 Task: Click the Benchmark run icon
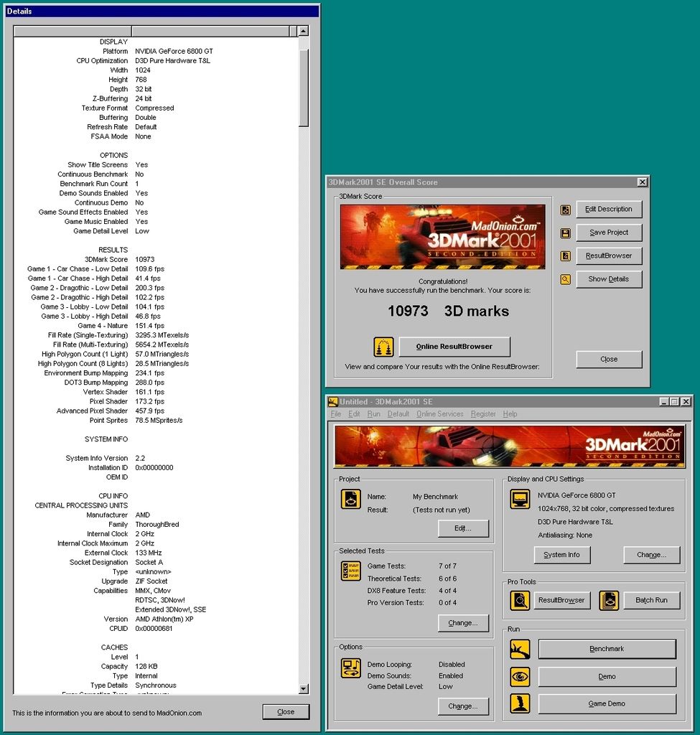(x=520, y=649)
